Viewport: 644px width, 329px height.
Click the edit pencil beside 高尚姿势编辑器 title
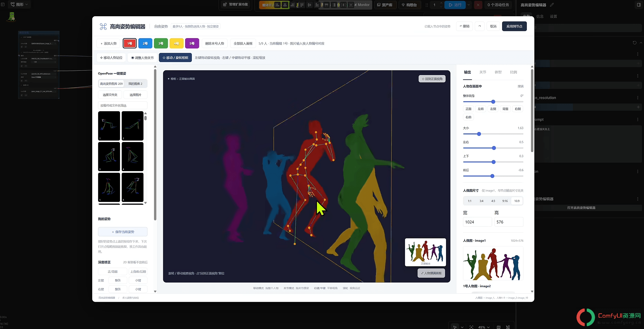(552, 5)
